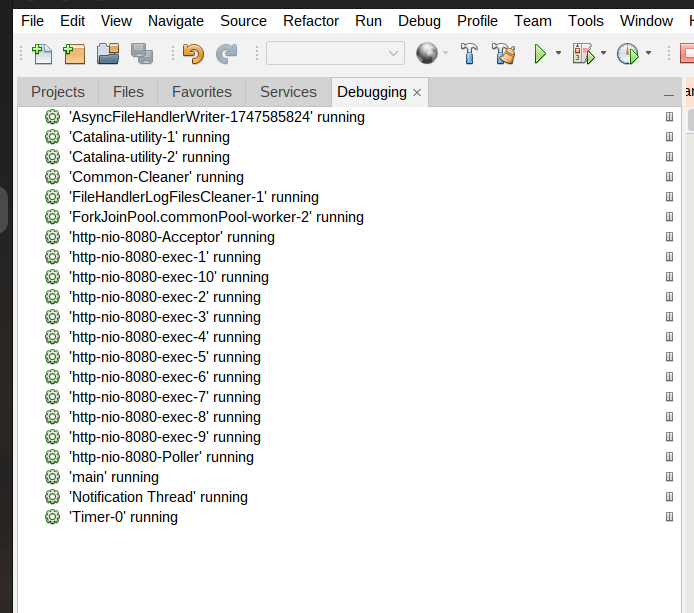Screen dimensions: 694x613
Task: Switch to the Services tab
Action: pyautogui.click(x=288, y=92)
